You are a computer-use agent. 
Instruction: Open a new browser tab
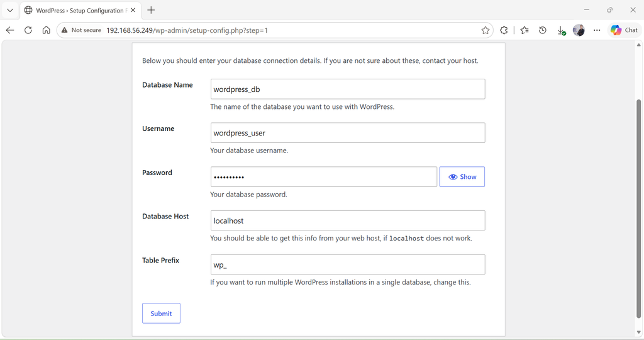(151, 10)
